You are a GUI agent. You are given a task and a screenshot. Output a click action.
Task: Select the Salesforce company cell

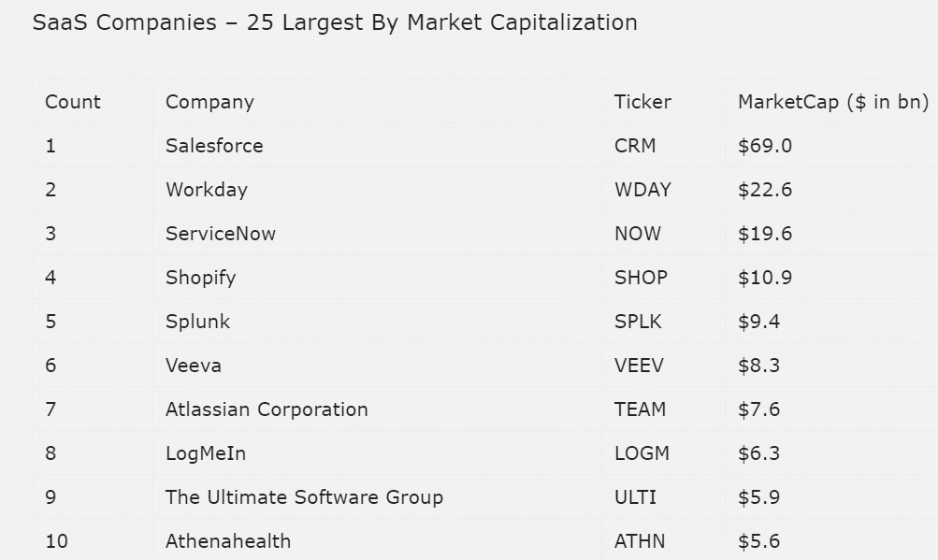click(x=214, y=146)
